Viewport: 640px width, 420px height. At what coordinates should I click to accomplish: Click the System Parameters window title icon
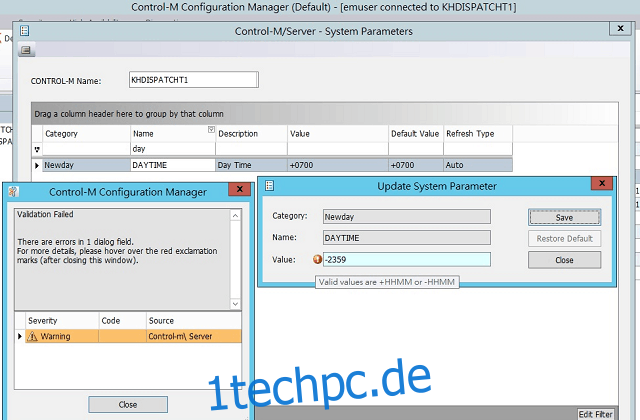pos(24,31)
